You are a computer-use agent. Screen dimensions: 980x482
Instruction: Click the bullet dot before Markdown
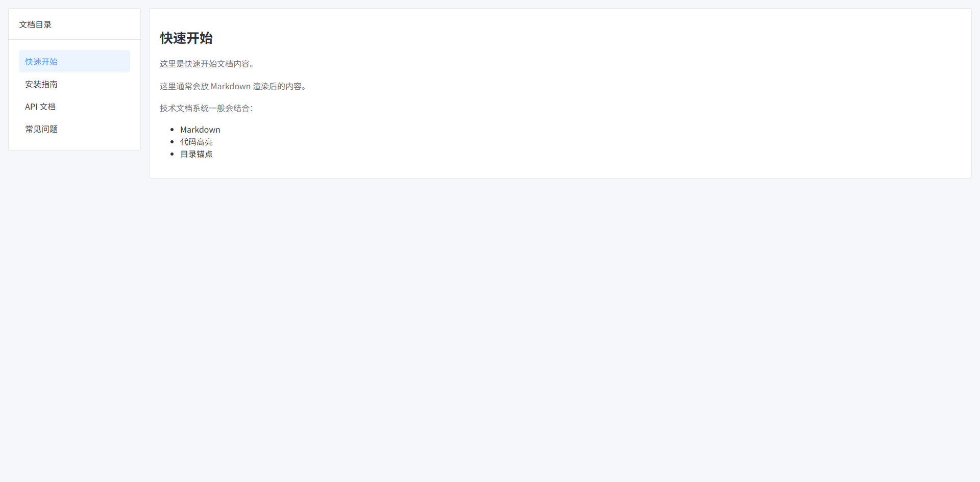[x=172, y=130]
